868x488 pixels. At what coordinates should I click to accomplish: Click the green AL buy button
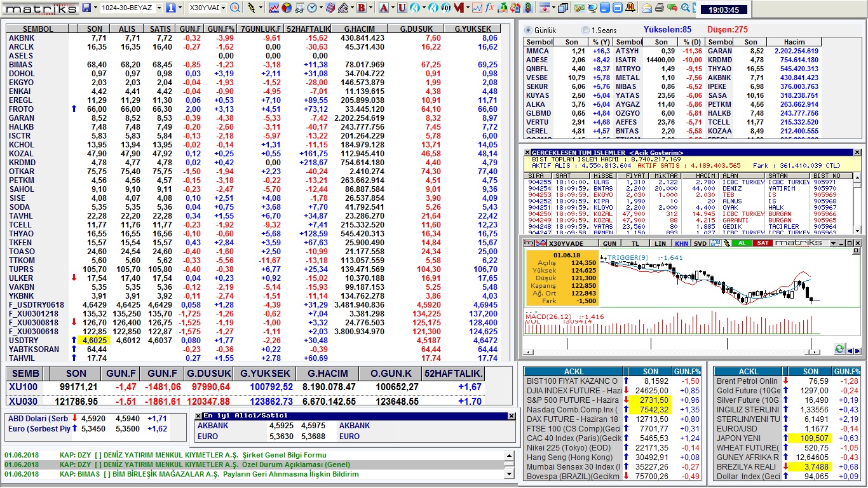coord(742,243)
